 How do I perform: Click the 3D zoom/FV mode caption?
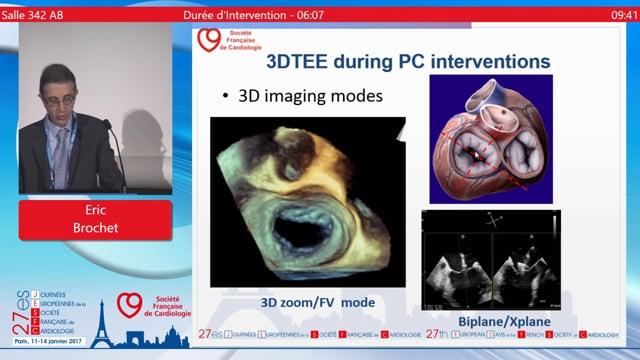coord(318,302)
